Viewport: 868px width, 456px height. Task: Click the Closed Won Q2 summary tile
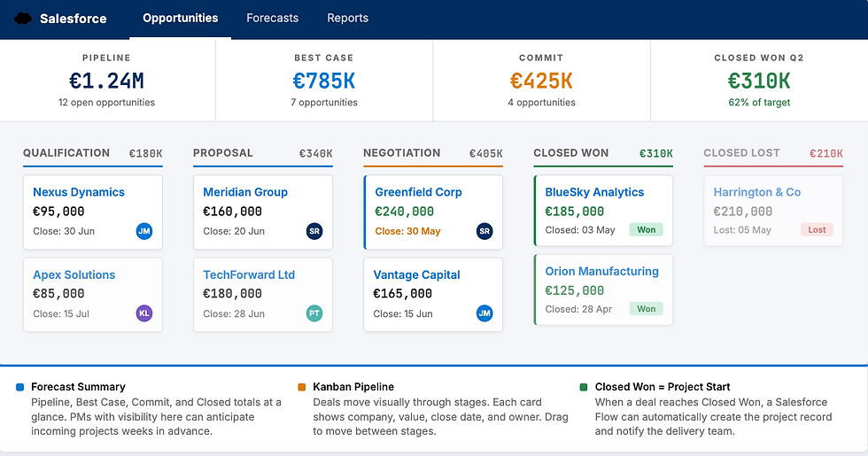click(758, 81)
